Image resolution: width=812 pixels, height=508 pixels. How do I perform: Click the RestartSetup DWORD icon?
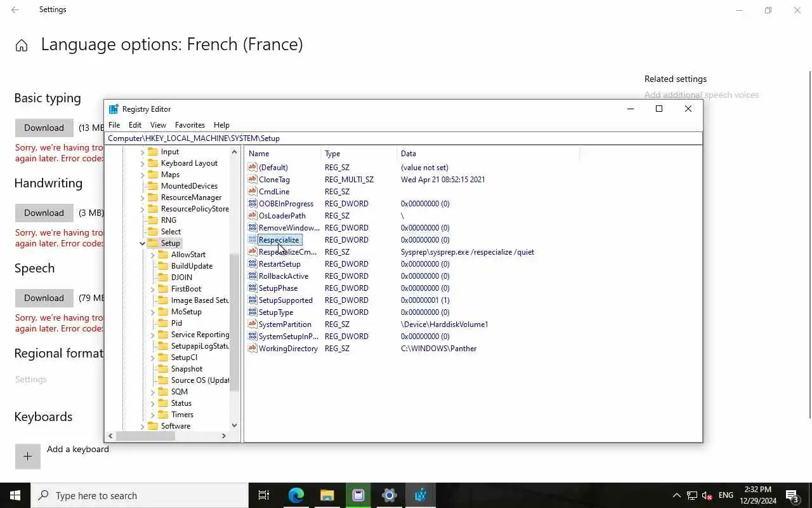pos(252,264)
